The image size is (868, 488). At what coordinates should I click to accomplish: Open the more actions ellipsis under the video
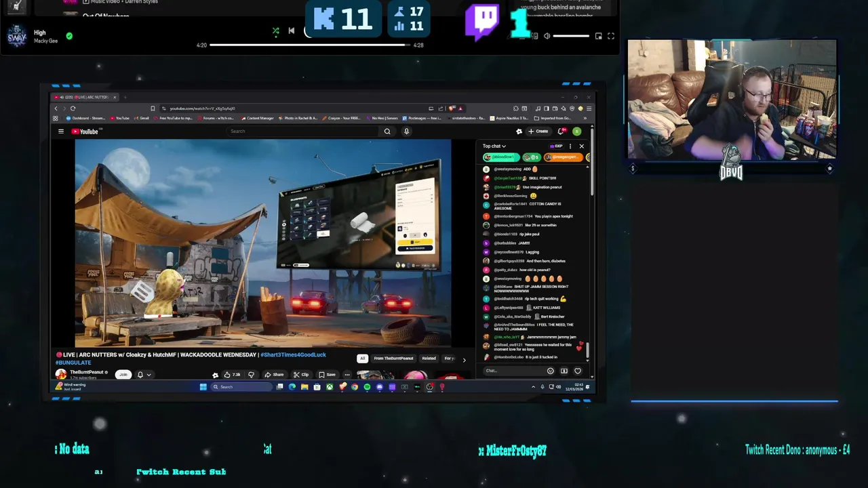347,375
